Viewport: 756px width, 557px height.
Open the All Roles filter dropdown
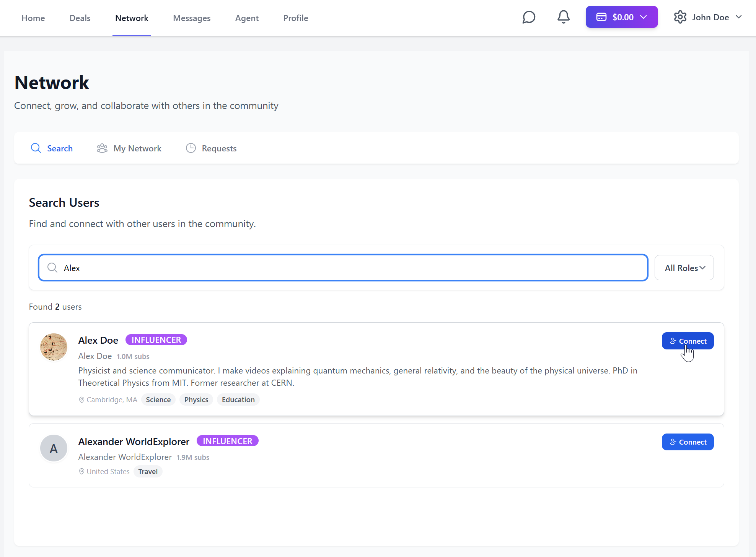coord(684,268)
